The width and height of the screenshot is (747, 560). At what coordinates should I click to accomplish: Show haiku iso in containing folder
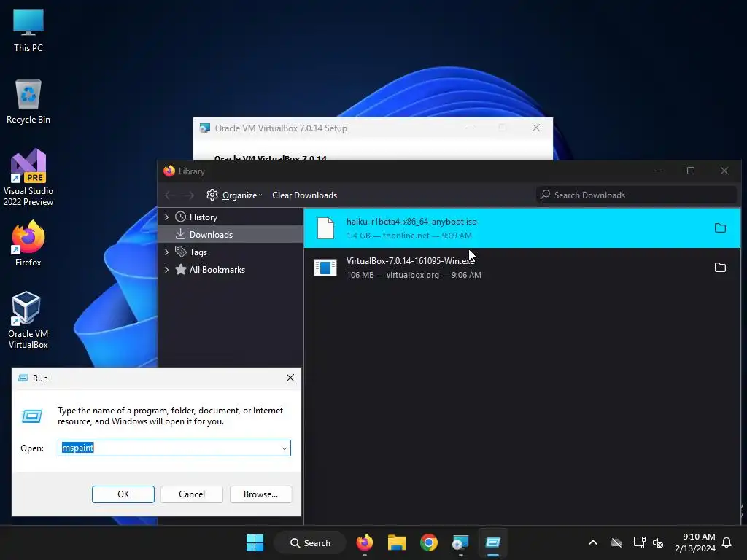coord(720,228)
